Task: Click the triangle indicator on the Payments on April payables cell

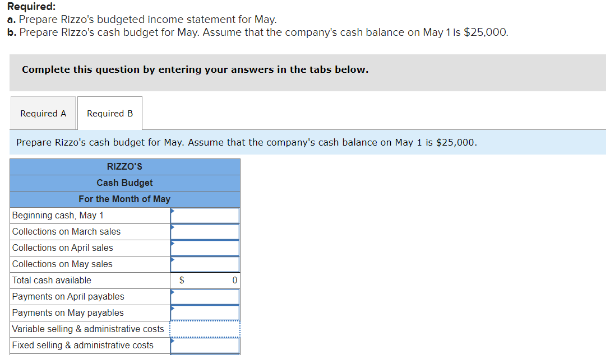Action: click(173, 291)
